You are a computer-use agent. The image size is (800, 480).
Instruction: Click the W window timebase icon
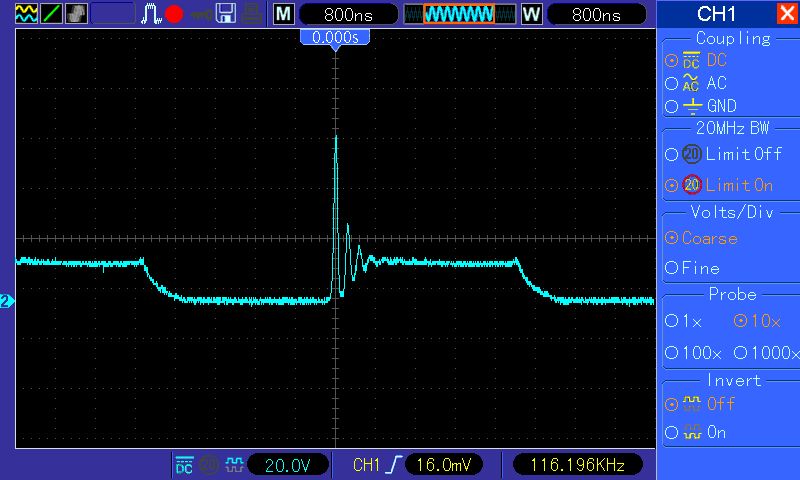[x=531, y=14]
